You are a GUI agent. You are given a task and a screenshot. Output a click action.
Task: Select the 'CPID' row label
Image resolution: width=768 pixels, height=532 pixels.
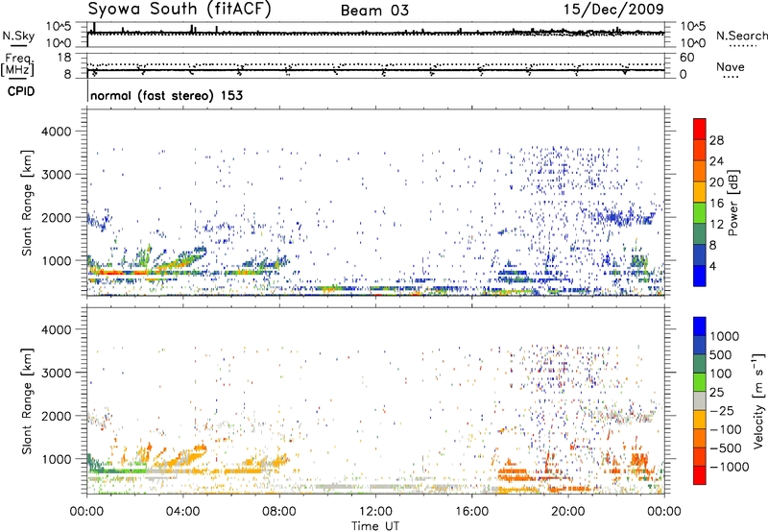pos(21,91)
